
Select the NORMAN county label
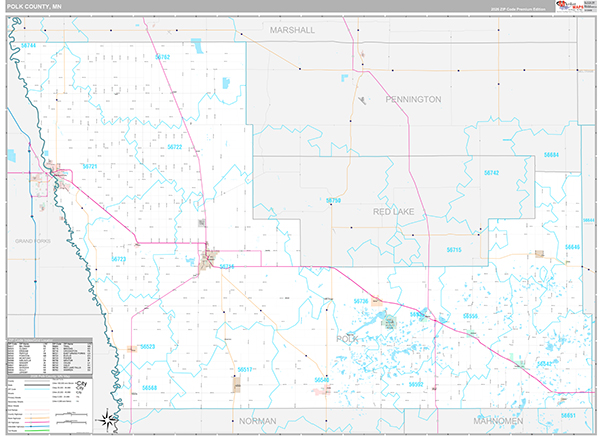[x=258, y=421]
